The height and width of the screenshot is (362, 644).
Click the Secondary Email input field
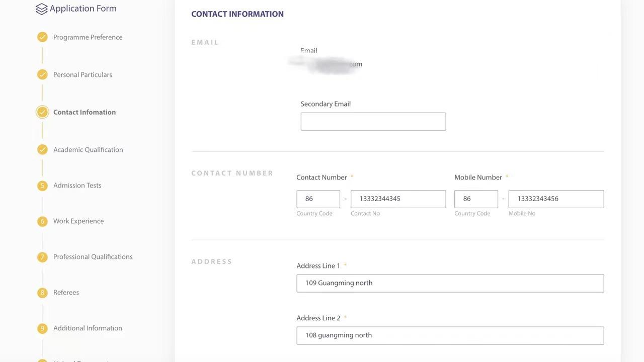coord(373,122)
